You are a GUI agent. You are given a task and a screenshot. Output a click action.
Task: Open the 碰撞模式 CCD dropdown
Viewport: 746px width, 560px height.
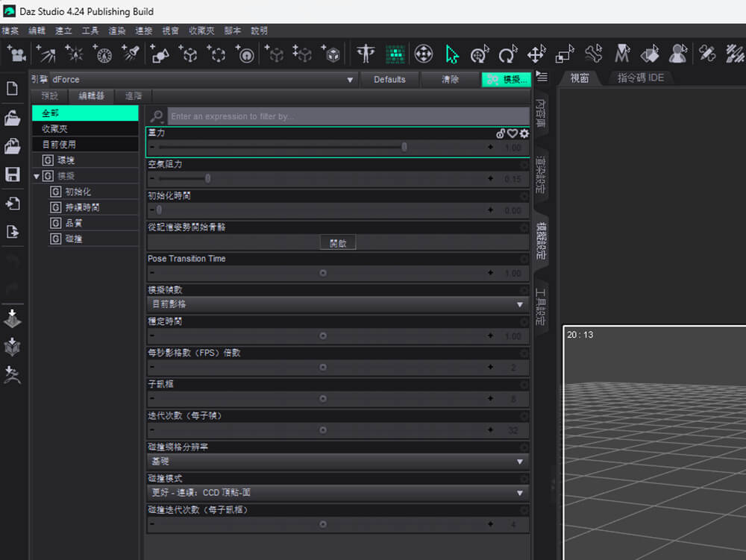(338, 492)
